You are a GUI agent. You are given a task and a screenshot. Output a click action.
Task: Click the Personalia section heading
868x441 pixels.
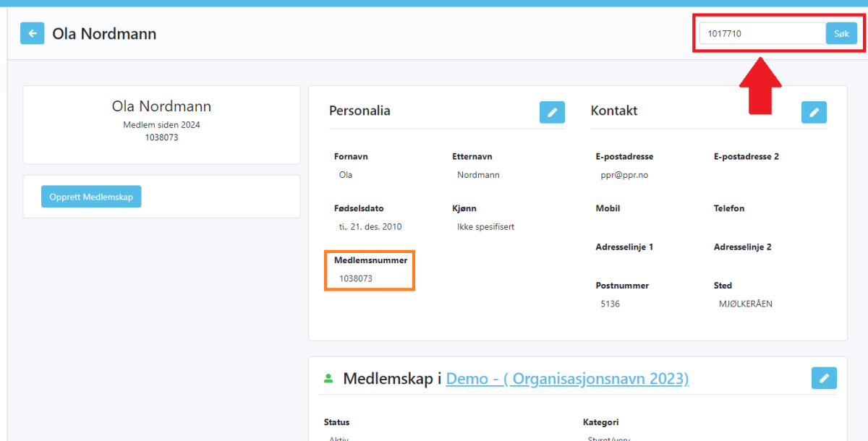[x=359, y=111]
